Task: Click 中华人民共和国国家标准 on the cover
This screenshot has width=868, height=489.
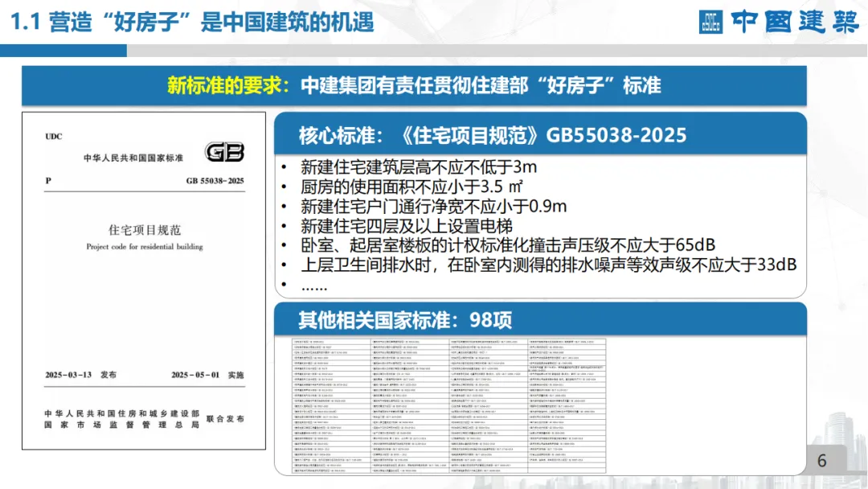Action: tap(133, 158)
